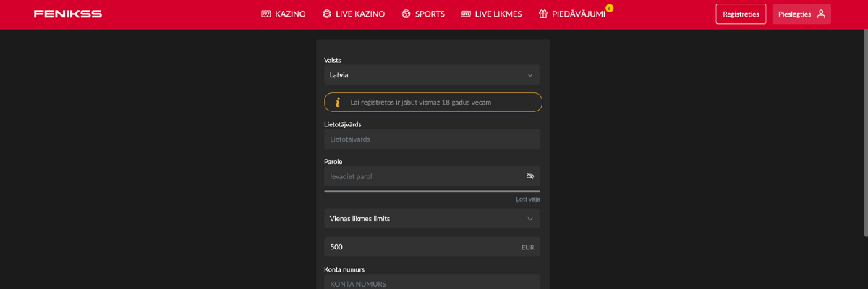Image resolution: width=868 pixels, height=289 pixels.
Task: Go to the Sports section
Action: tap(430, 14)
